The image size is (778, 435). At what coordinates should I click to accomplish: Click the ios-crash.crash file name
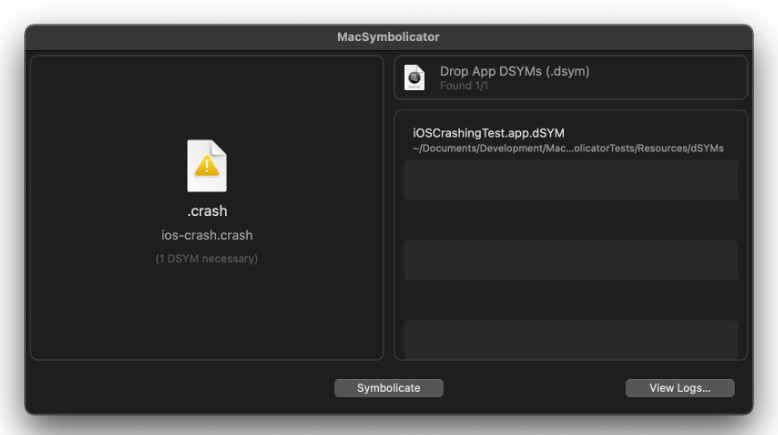click(207, 235)
